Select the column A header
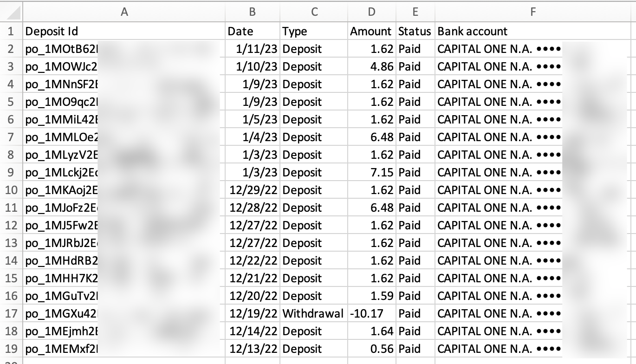 click(x=124, y=13)
